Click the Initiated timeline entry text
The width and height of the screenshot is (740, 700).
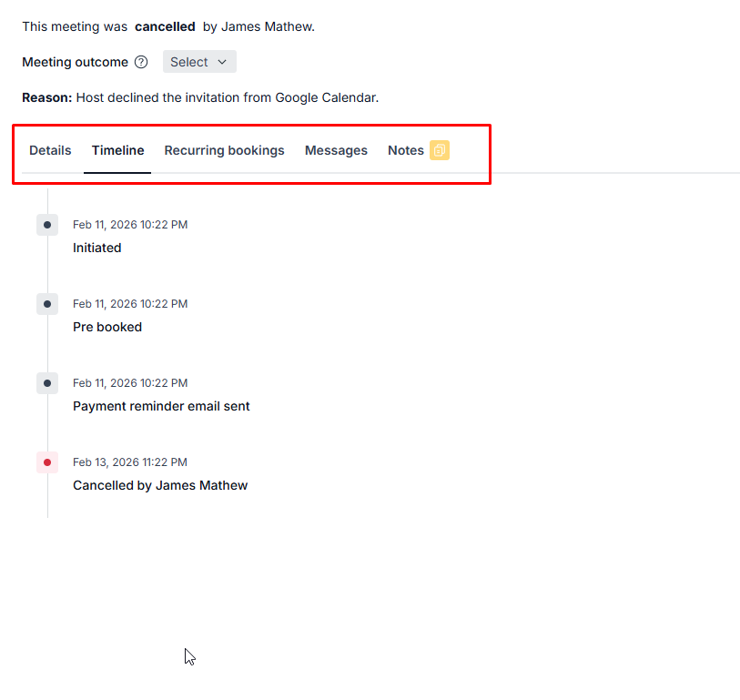(96, 248)
